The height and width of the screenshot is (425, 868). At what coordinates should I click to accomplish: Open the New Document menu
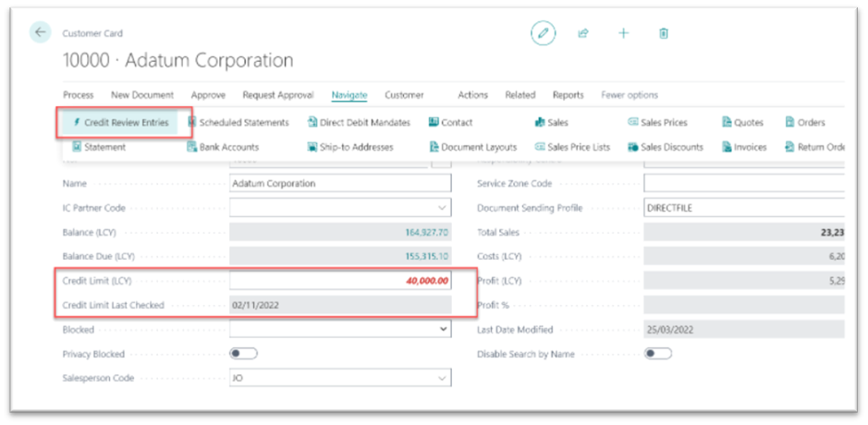[x=142, y=95]
